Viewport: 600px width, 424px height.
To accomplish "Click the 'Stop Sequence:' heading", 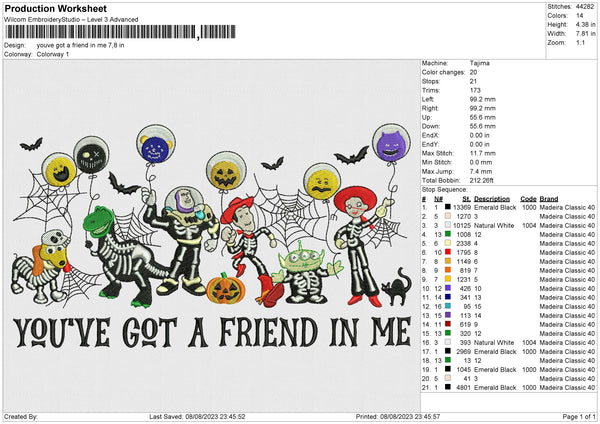I will pyautogui.click(x=444, y=190).
